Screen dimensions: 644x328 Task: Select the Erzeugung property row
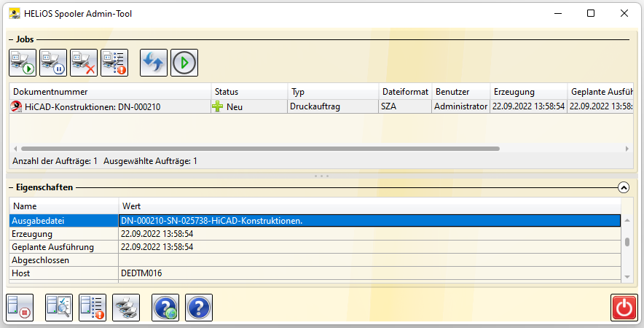click(315, 234)
